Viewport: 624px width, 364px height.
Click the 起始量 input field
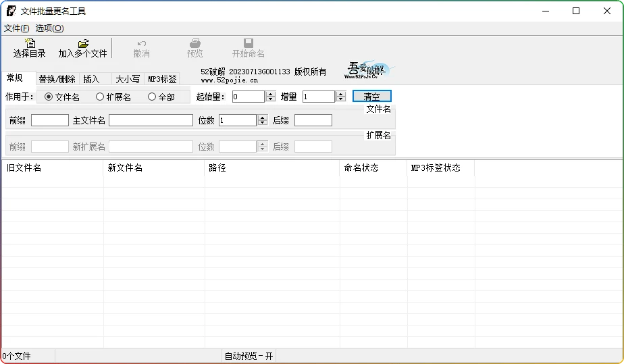point(249,97)
